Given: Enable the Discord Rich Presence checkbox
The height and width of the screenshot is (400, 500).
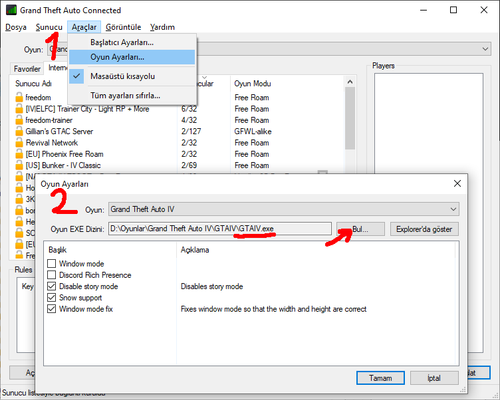Looking at the screenshot, I should pos(51,275).
